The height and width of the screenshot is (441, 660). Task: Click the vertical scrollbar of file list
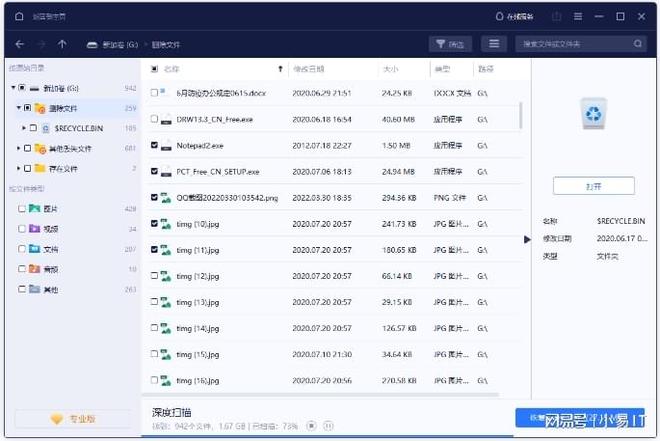coord(521,115)
